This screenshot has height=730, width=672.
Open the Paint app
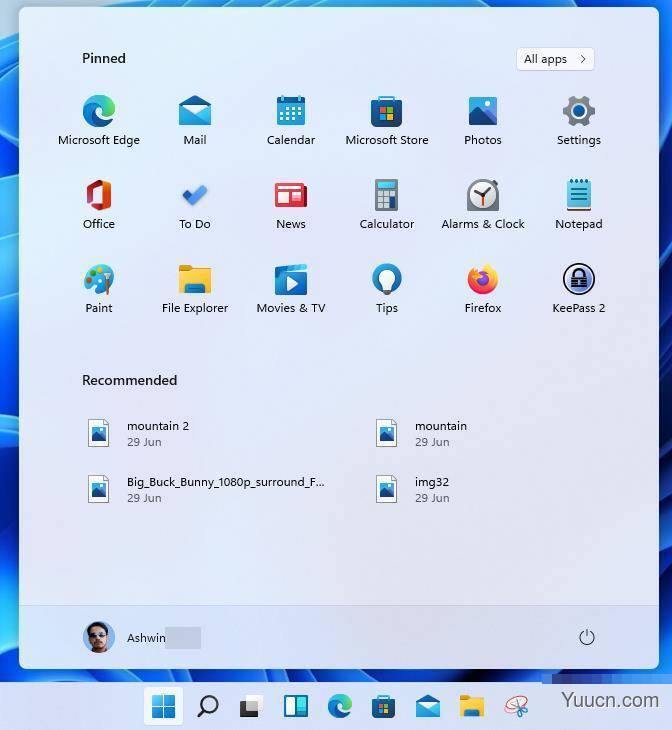tap(99, 288)
